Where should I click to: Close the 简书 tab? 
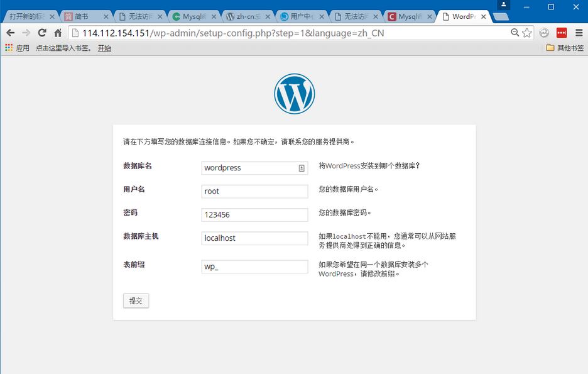tap(106, 16)
